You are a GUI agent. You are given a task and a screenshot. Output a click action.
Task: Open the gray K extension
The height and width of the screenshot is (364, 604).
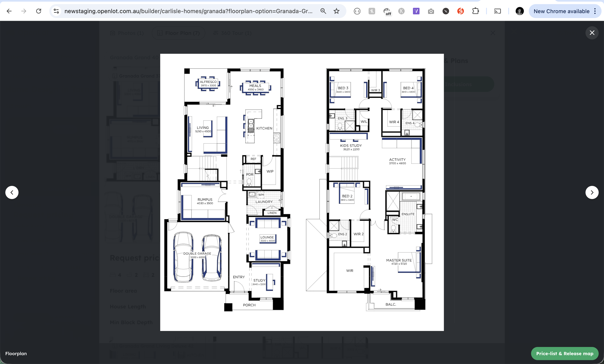401,11
